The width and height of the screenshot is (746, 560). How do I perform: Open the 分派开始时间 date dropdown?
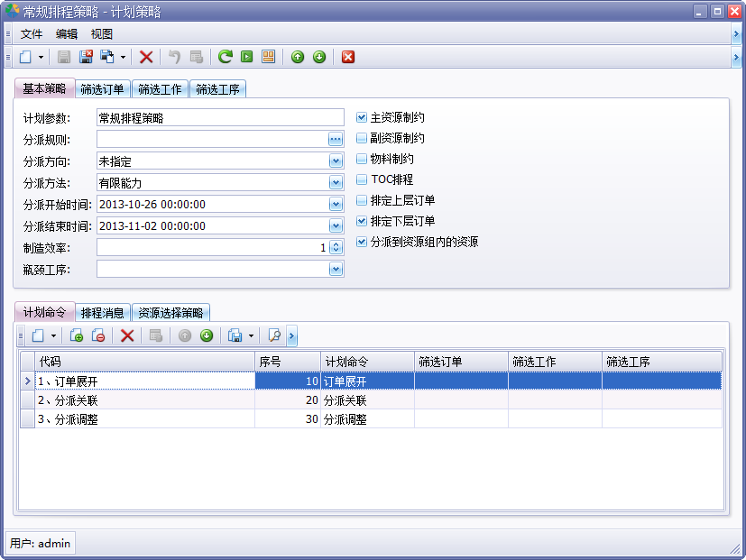pos(336,205)
